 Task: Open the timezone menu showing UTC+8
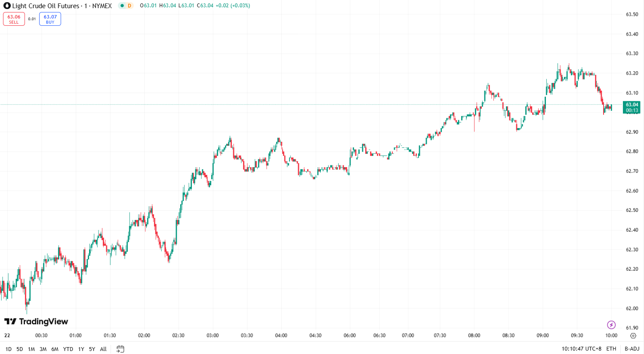tap(581, 349)
